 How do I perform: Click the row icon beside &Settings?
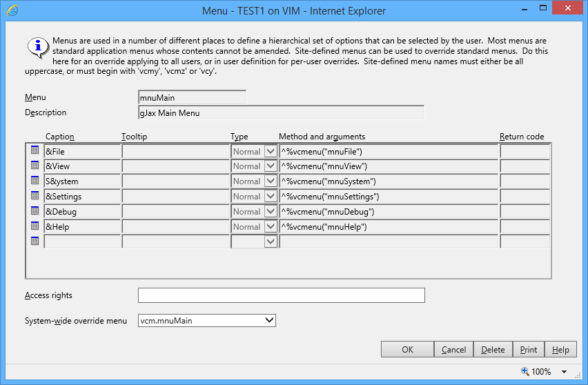coord(35,196)
